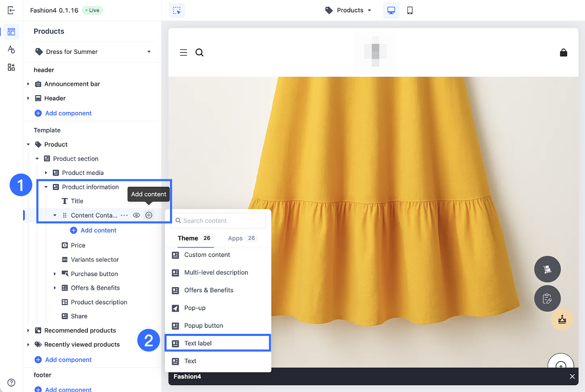Collapse the Product information section
585x392 pixels.
46,187
